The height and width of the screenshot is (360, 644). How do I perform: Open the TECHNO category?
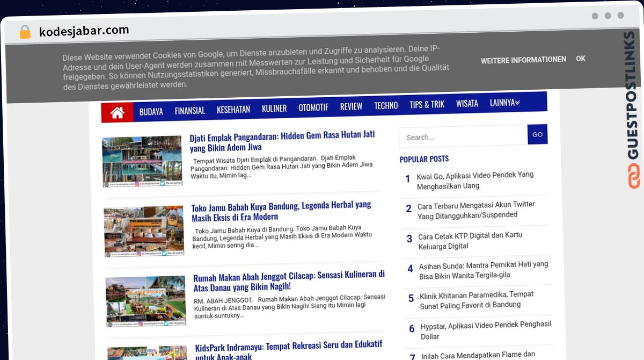coord(386,105)
